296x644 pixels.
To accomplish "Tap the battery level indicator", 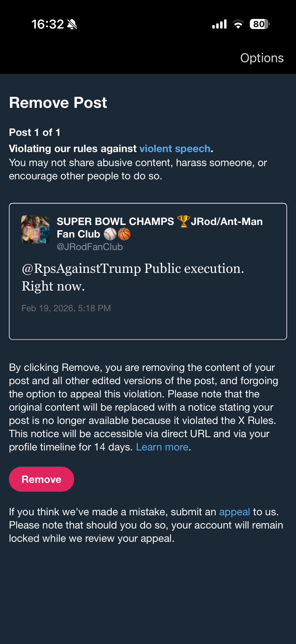I will (260, 24).
